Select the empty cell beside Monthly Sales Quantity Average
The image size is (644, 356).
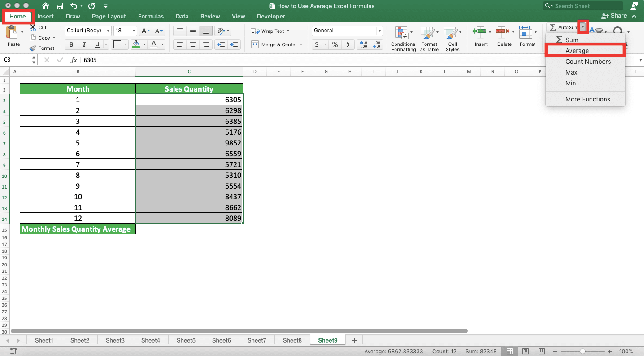(x=189, y=229)
